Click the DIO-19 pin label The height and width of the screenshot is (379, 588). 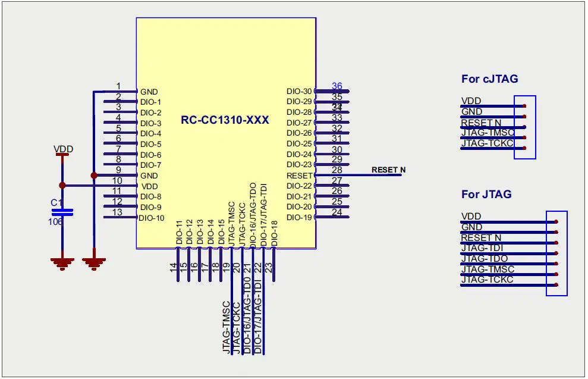299,217
